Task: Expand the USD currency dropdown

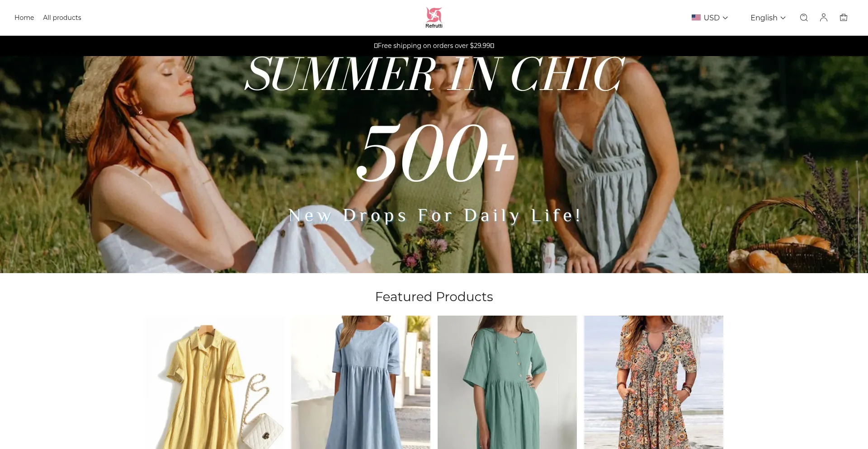Action: (710, 18)
